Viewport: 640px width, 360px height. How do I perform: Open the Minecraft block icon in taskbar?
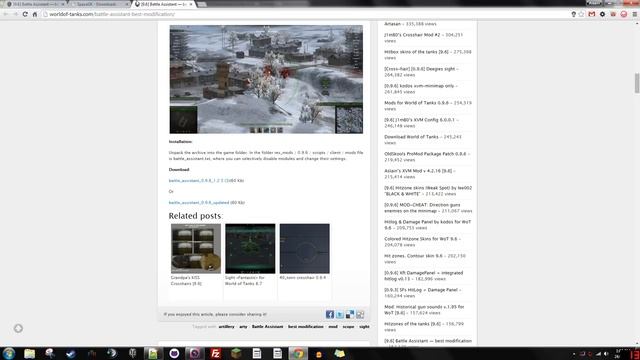[x=236, y=353]
